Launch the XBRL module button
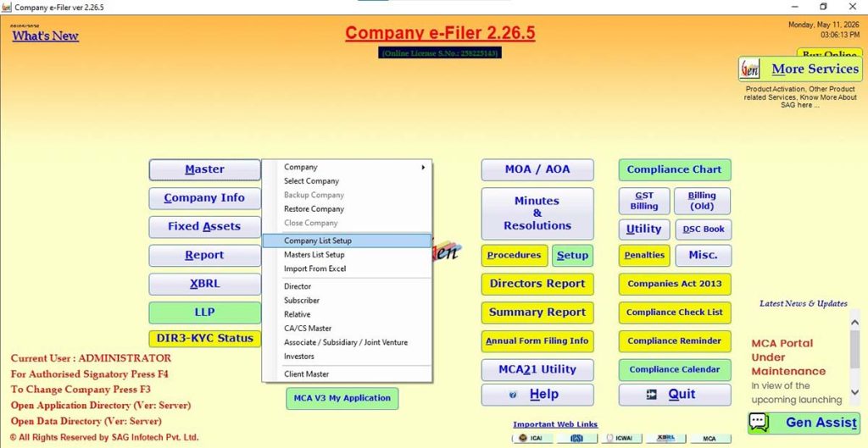Image resolution: width=868 pixels, height=448 pixels. tap(205, 284)
